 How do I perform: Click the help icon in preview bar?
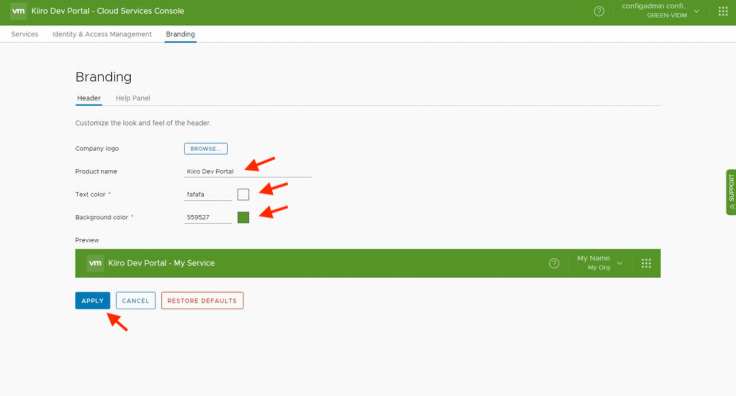tap(554, 263)
